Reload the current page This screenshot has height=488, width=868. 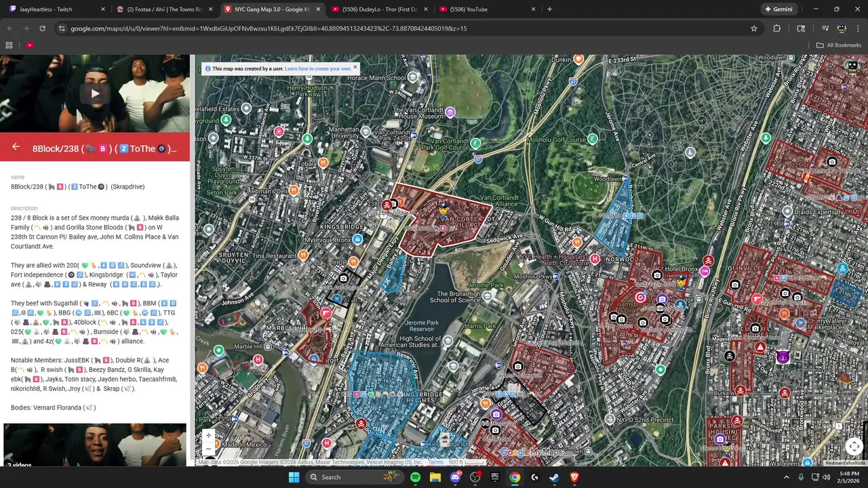tap(42, 28)
